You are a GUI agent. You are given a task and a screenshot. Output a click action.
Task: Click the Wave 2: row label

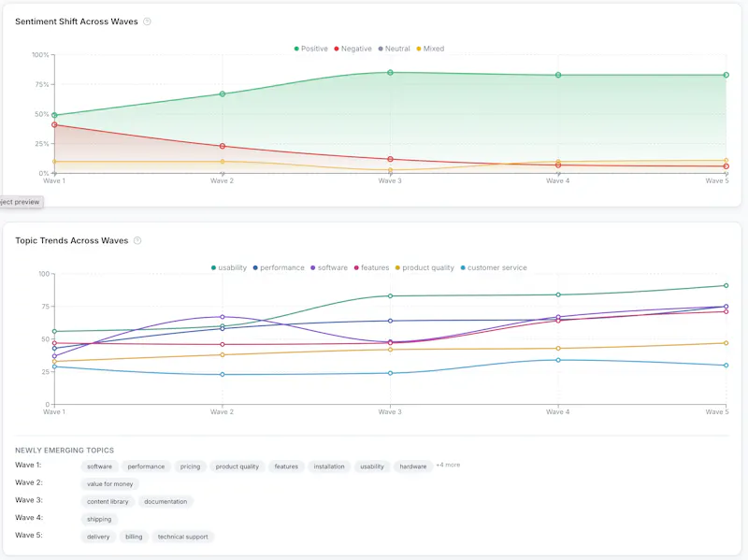pos(29,482)
